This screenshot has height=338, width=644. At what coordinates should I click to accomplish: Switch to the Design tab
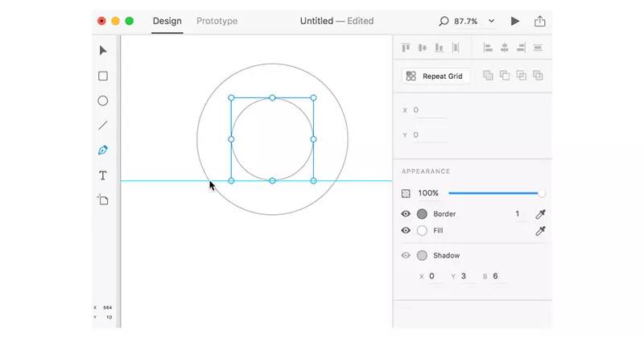click(167, 21)
